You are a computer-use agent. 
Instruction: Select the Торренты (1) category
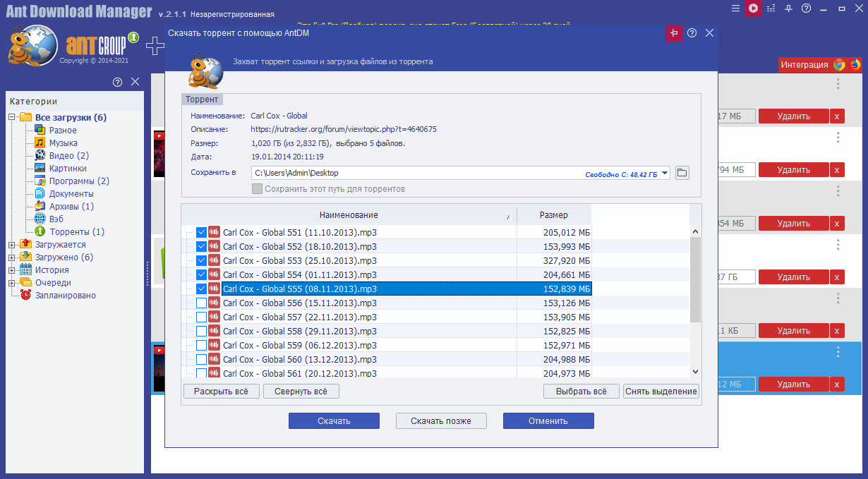pyautogui.click(x=77, y=232)
